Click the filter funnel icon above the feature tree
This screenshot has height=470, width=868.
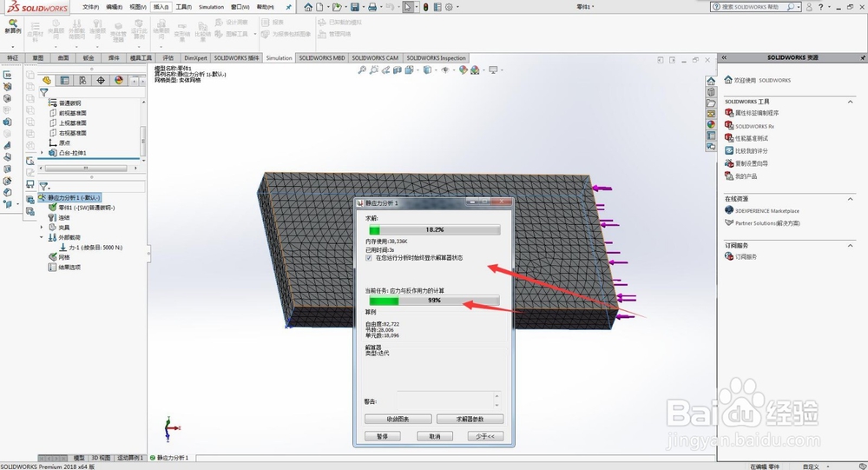click(x=43, y=93)
